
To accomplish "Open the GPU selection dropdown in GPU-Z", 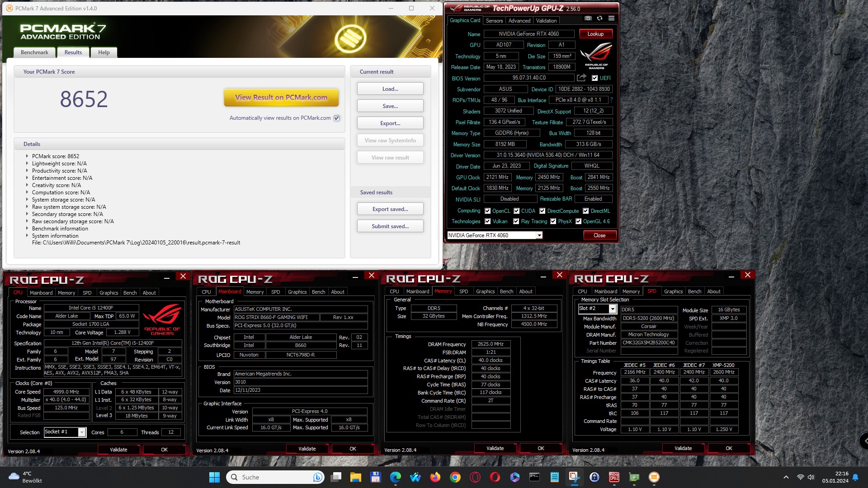I will pyautogui.click(x=539, y=235).
